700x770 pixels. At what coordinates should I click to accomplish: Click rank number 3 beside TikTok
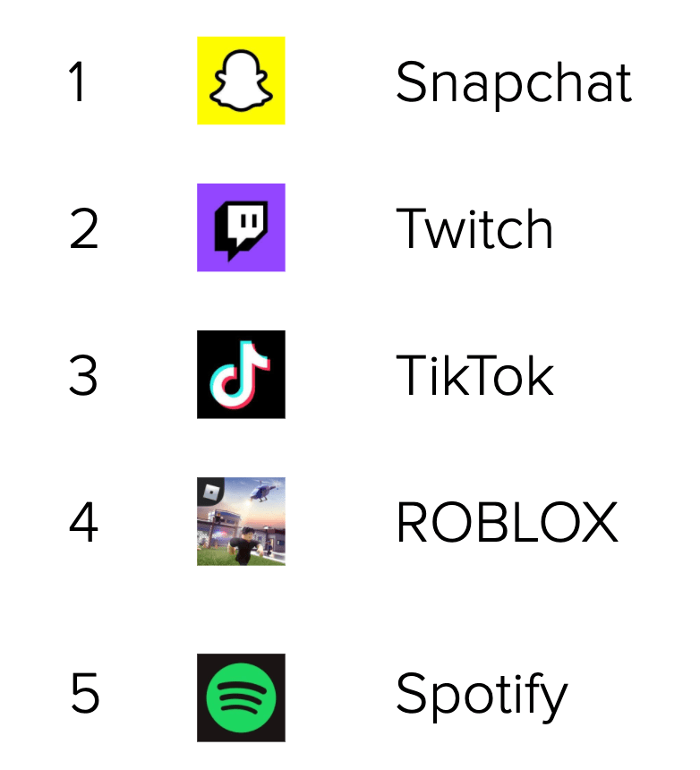pos(83,375)
